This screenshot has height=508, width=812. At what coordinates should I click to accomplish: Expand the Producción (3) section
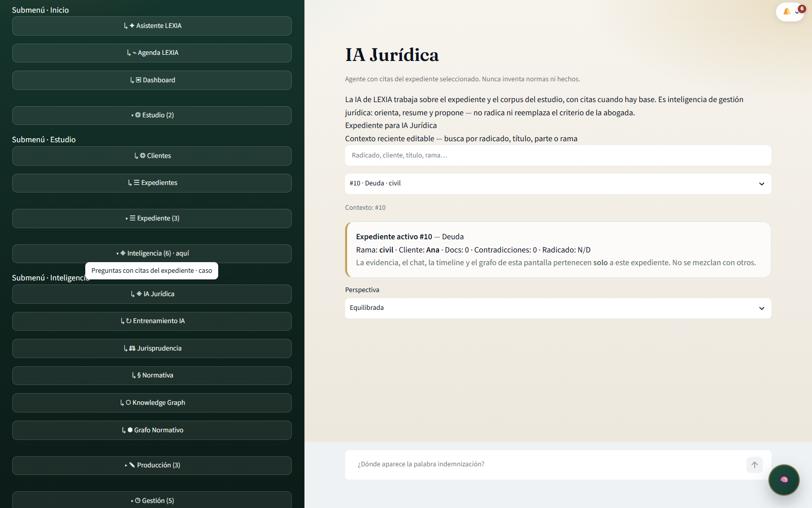(x=152, y=465)
